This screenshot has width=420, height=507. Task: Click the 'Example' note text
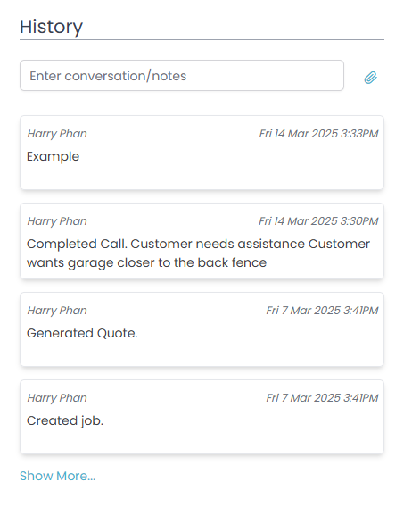(53, 157)
